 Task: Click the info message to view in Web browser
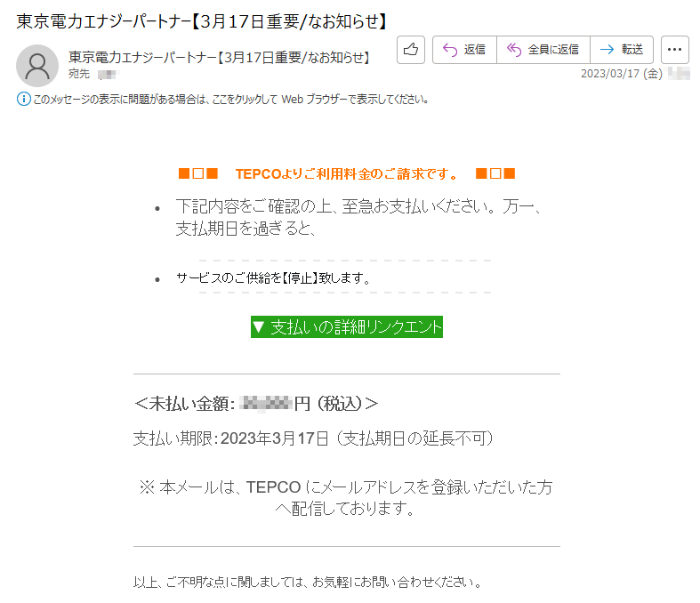tap(230, 99)
